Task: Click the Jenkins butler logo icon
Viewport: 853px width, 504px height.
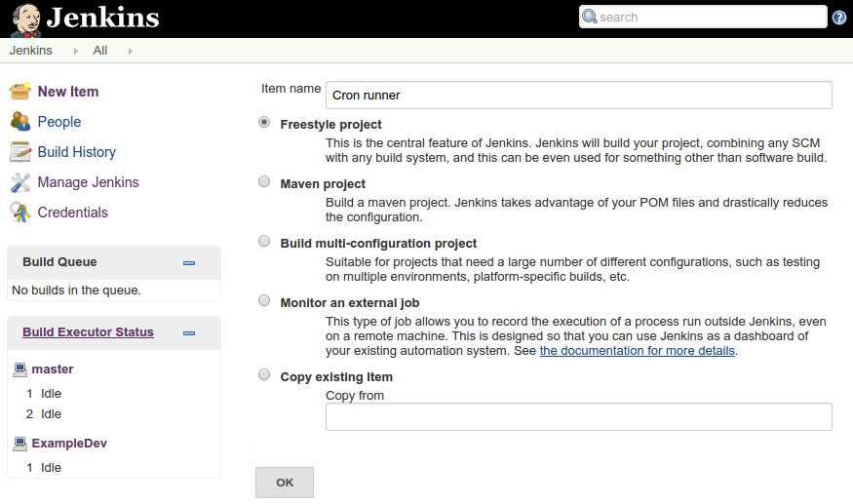Action: coord(26,20)
